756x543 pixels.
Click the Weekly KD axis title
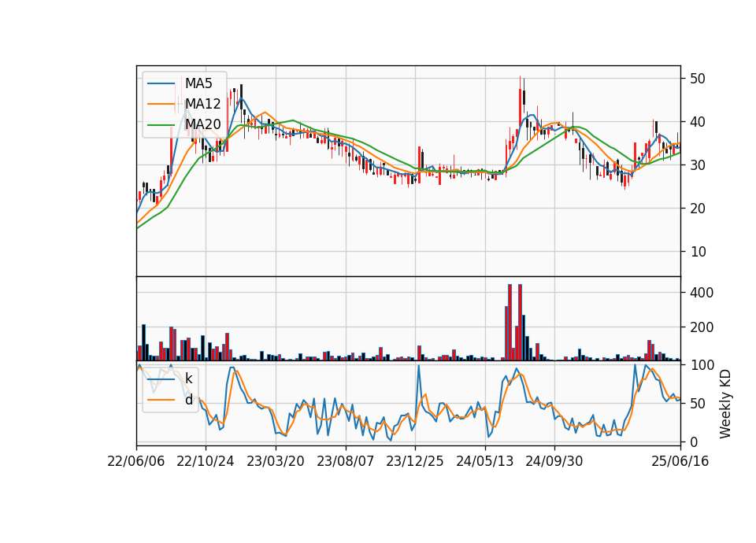point(725,404)
